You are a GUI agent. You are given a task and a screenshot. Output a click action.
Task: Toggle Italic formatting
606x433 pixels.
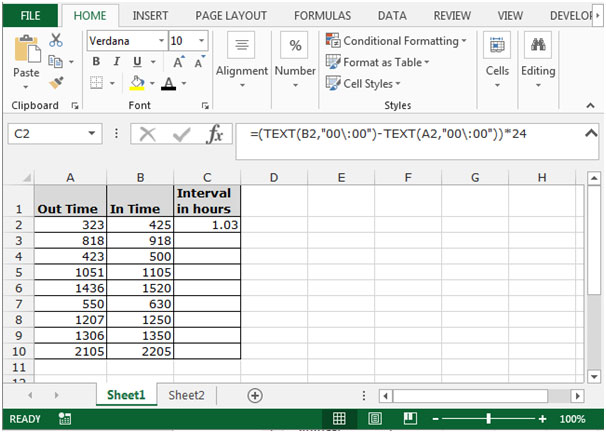116,61
